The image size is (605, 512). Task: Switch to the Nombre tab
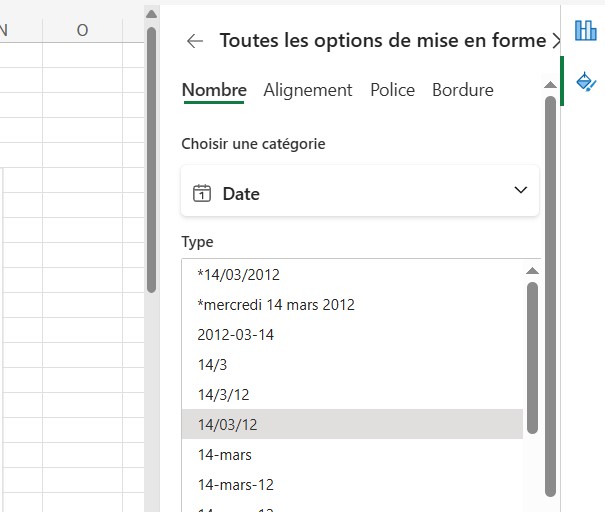tap(214, 90)
